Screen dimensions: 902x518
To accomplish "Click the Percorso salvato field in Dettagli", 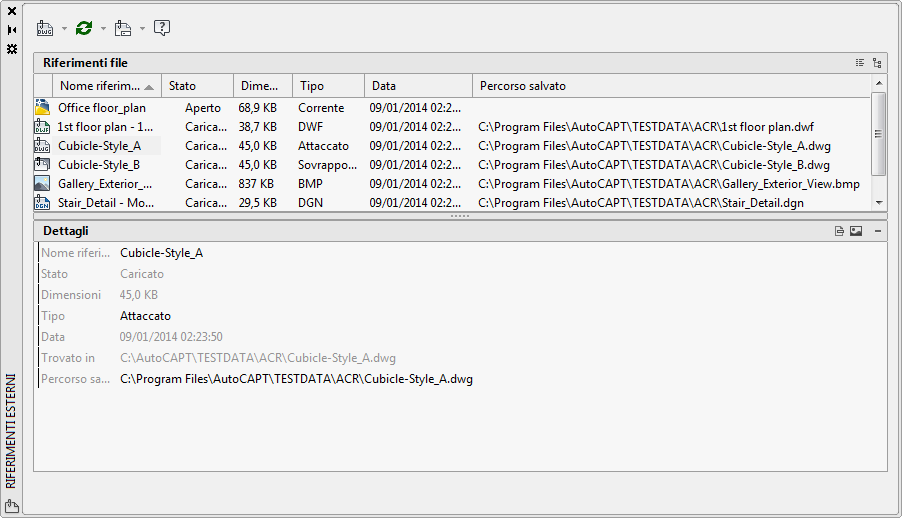I will tap(296, 380).
